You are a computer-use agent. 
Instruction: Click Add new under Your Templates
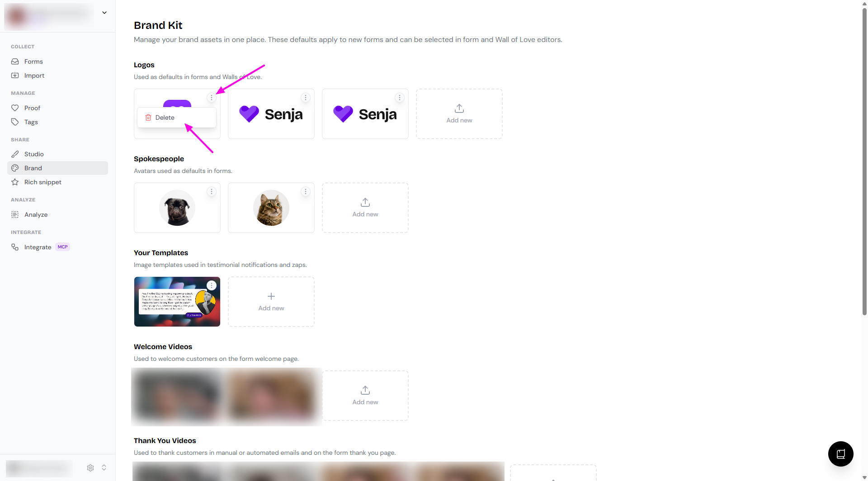pos(271,302)
